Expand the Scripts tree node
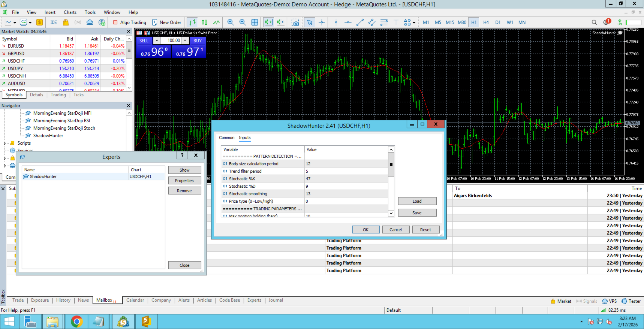 [5, 143]
